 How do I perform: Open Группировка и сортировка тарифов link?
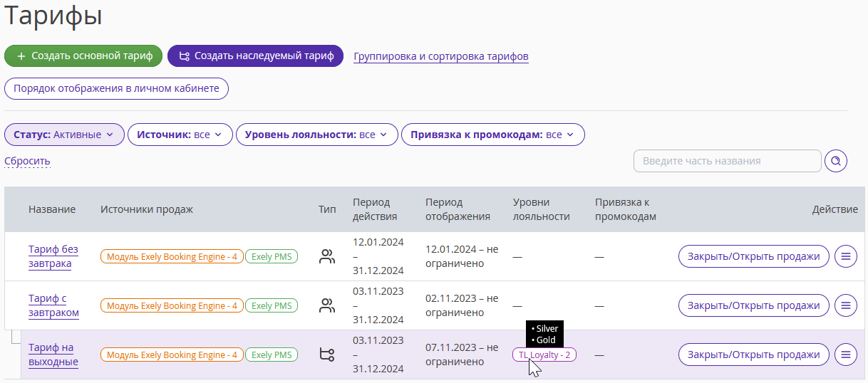pos(441,56)
